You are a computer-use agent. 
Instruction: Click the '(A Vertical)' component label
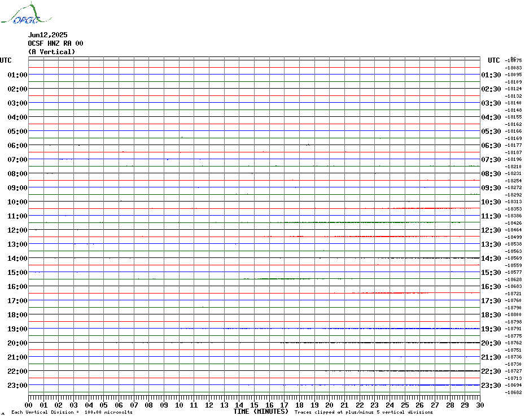click(51, 52)
